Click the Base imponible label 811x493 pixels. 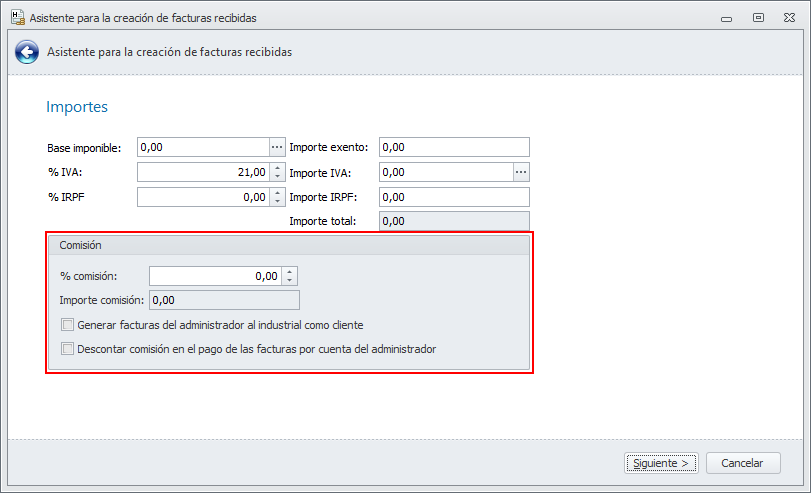[x=84, y=148]
